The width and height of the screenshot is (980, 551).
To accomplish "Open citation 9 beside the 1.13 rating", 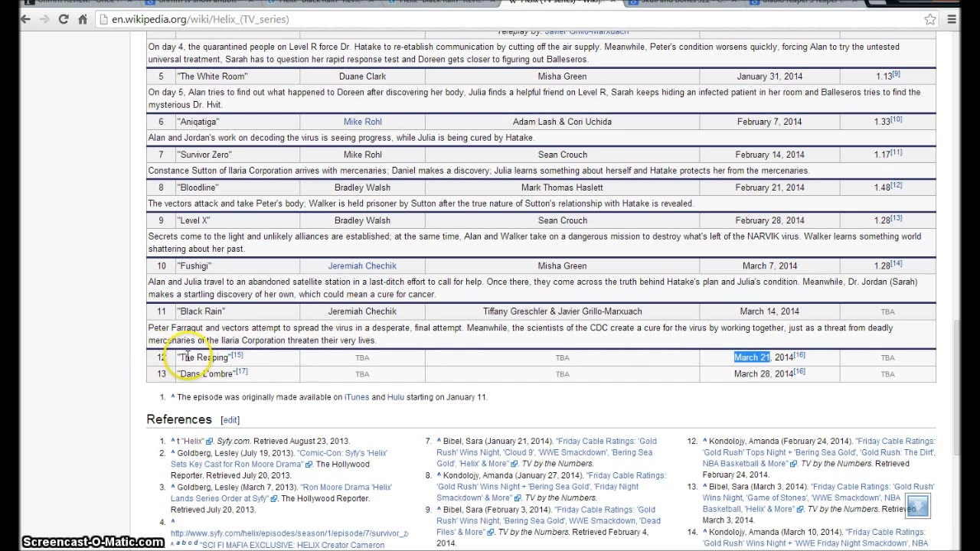I will point(896,74).
